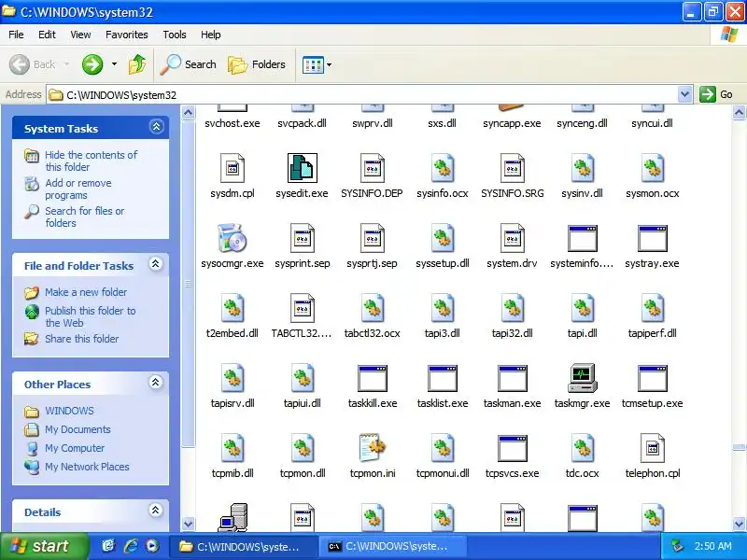
Task: Collapse the File and Folder Tasks panel
Action: [156, 264]
